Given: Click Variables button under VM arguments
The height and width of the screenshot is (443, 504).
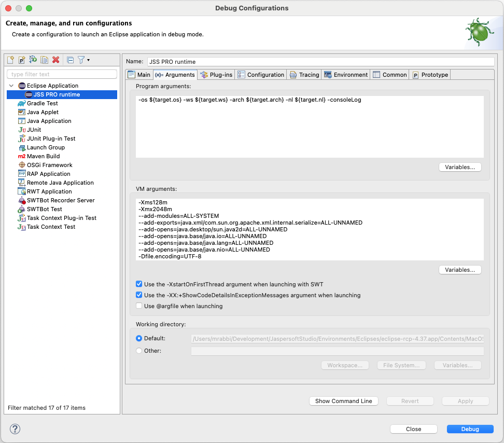Looking at the screenshot, I should 460,270.
